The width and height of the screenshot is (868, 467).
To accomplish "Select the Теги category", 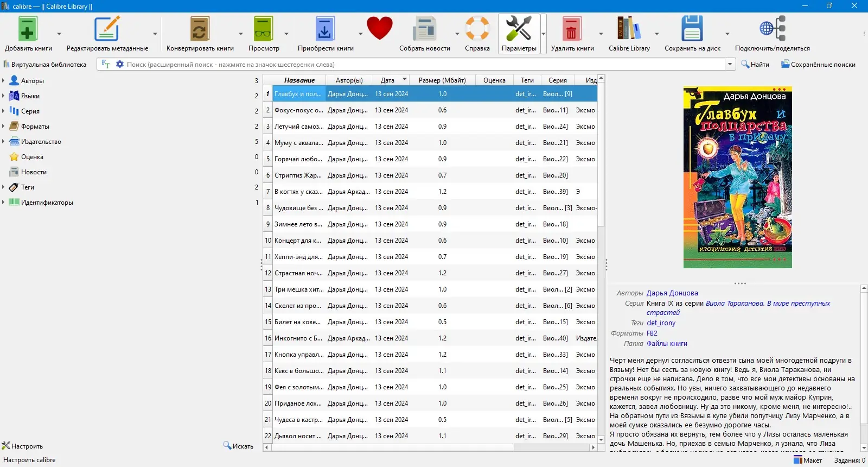I will (28, 187).
